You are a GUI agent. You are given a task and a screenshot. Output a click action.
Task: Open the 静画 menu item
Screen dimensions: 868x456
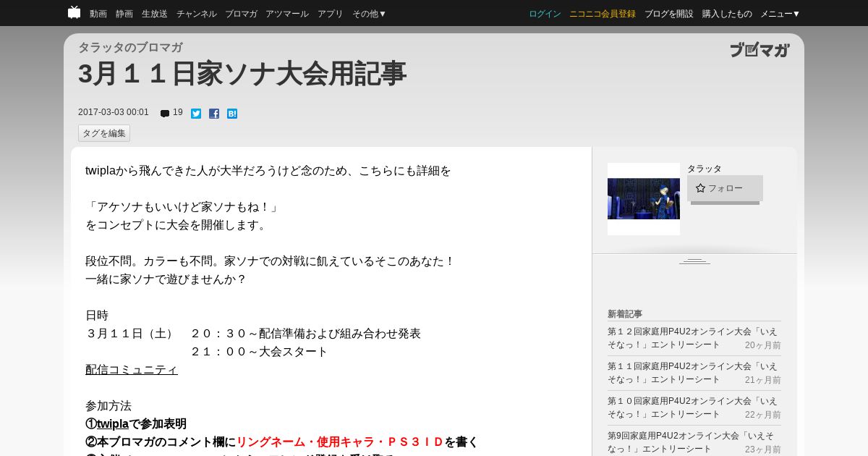click(124, 14)
